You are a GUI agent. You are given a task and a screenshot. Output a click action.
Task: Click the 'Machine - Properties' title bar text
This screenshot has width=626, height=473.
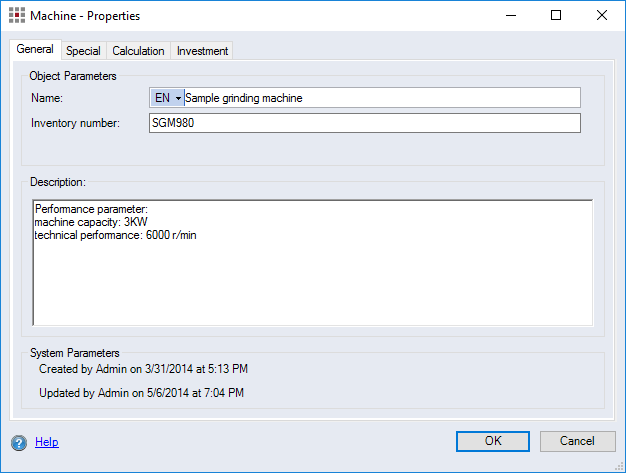pyautogui.click(x=85, y=16)
